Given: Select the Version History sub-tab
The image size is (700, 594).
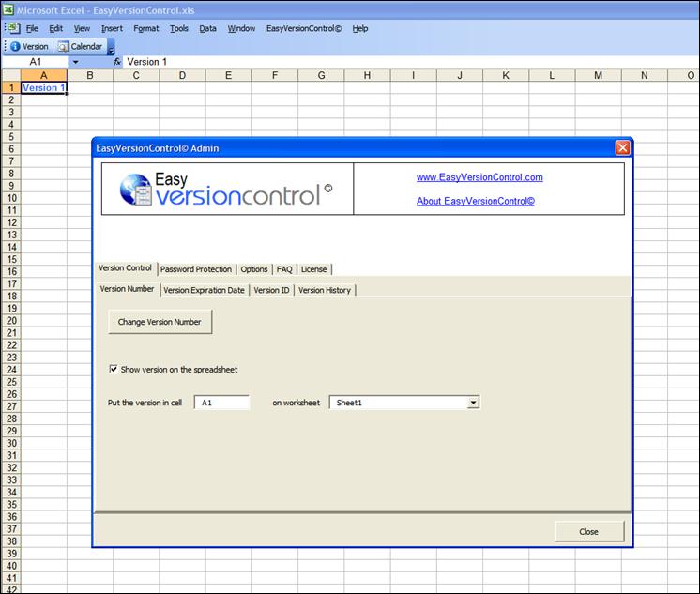Looking at the screenshot, I should tap(325, 290).
